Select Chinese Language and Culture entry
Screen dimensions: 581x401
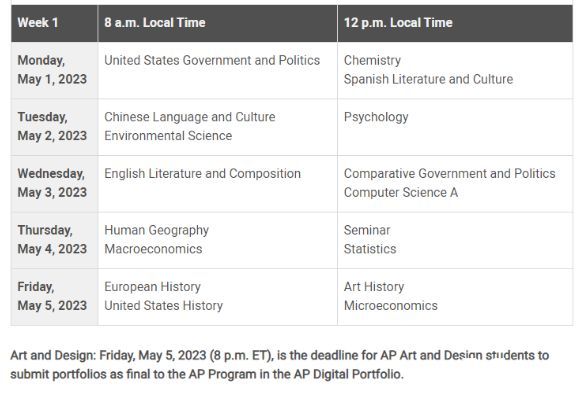click(190, 117)
